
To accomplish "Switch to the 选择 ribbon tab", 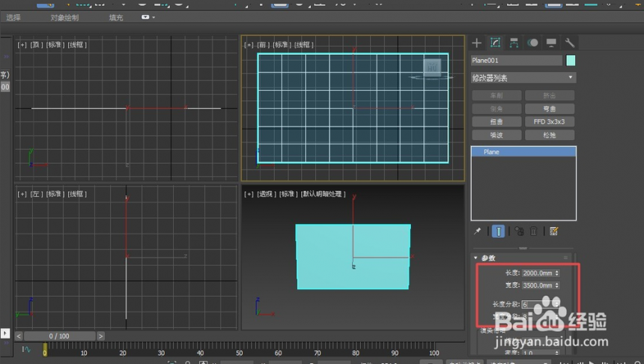I will pos(13,17).
